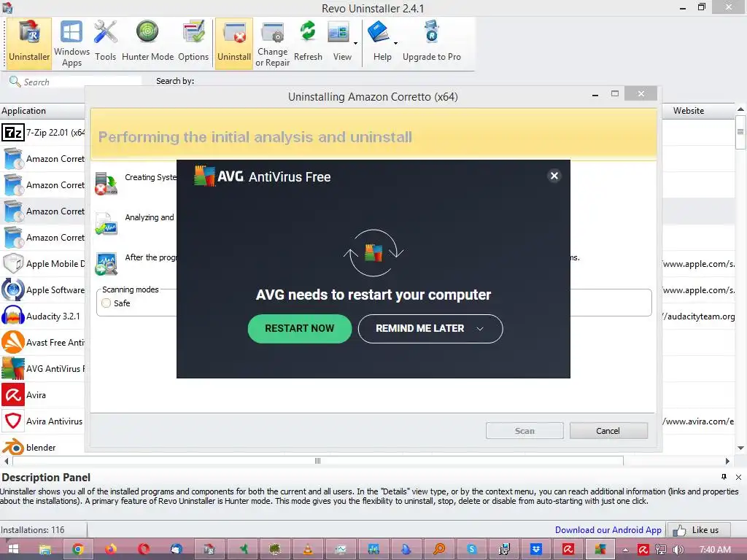
Task: Click Upgrade to Pro
Action: (x=432, y=43)
